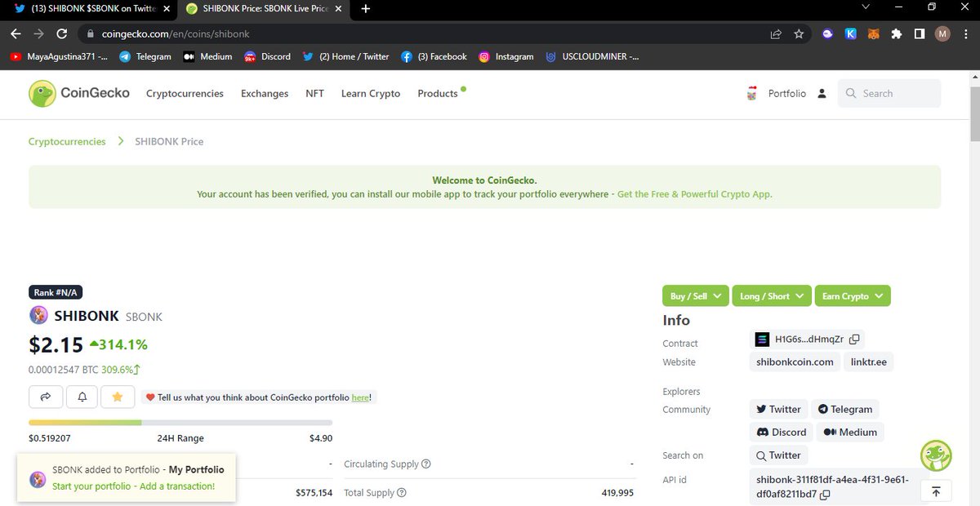
Task: Open the linktr.ee website link
Action: (x=868, y=362)
